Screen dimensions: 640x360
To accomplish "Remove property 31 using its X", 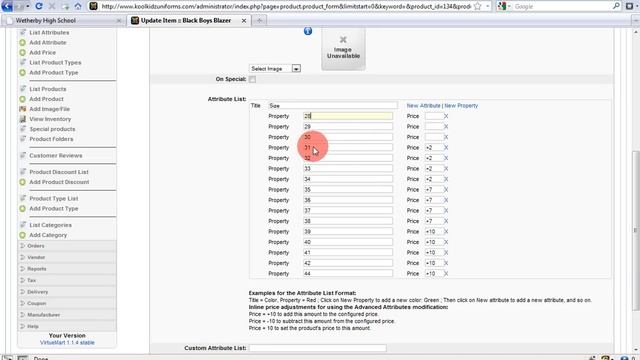I will pos(446,148).
